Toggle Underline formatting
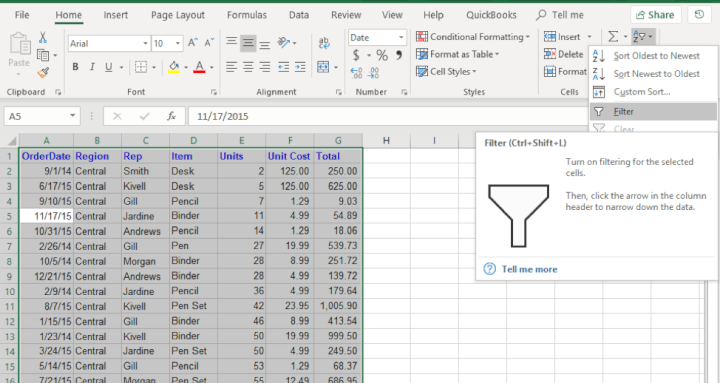 tap(108, 67)
